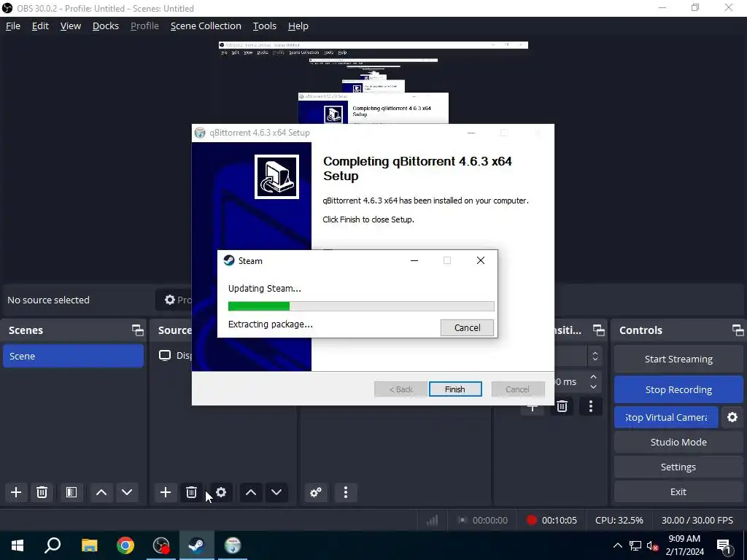Decrease transition duration with down arrow

coord(594,386)
